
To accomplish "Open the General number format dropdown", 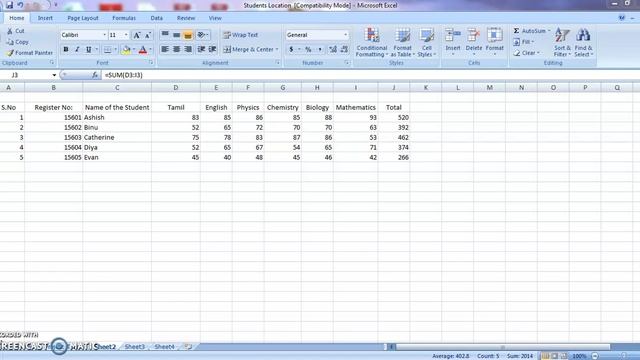I will coord(345,35).
